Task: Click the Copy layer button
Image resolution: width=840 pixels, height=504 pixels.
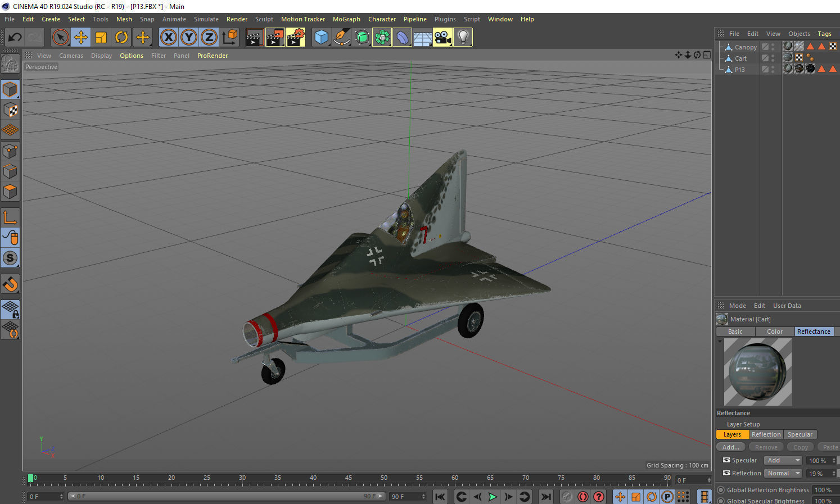Action: coord(801,447)
